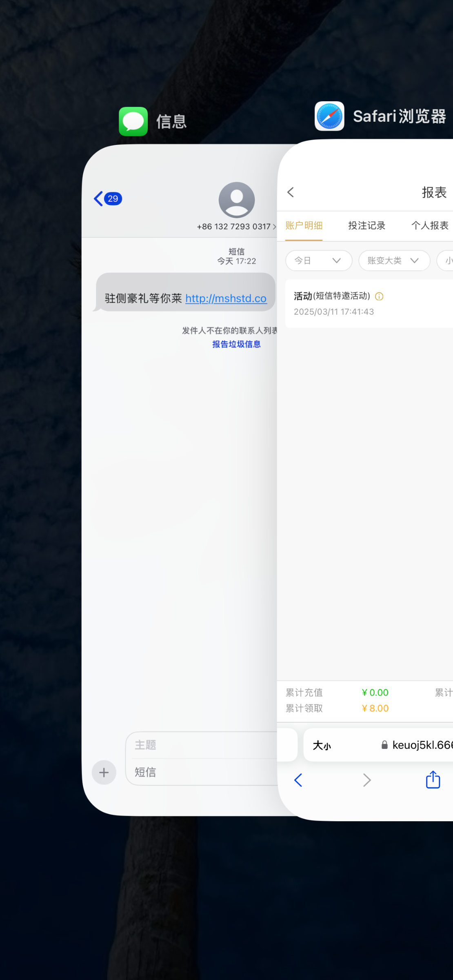Tap the green Messages app icon
This screenshot has height=980, width=453.
click(133, 121)
